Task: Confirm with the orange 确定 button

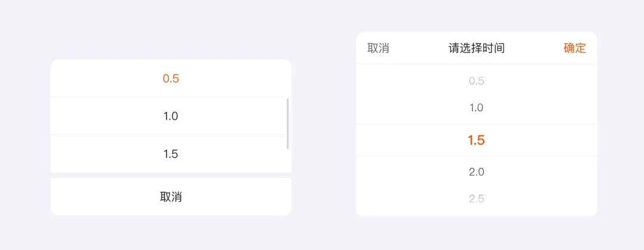Action: [x=575, y=48]
